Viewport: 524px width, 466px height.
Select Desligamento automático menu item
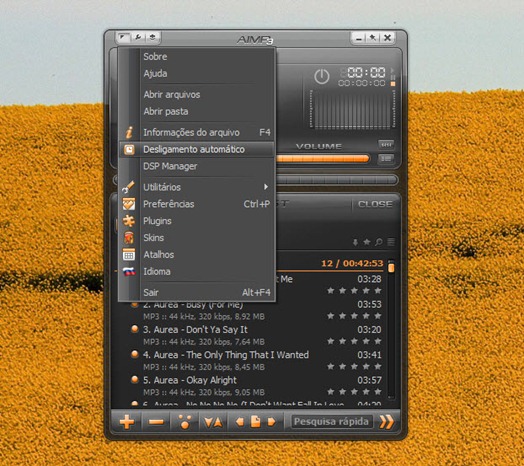(x=196, y=149)
